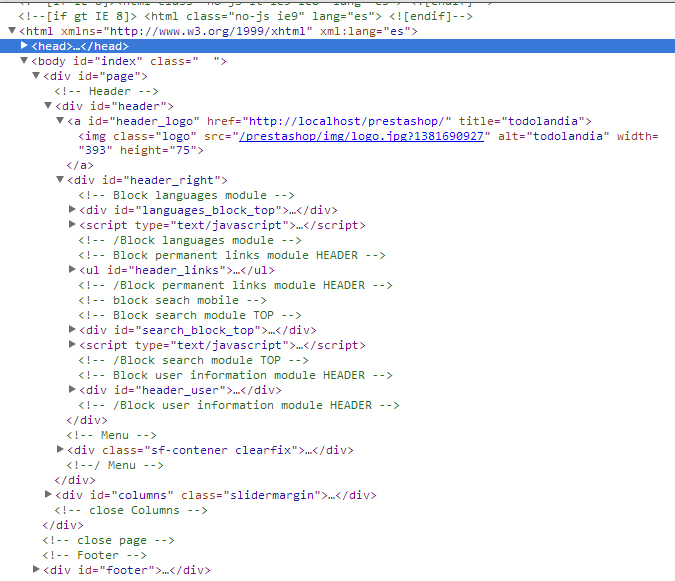This screenshot has height=581, width=675.
Task: Click the alt="todolandia" attribute
Action: [x=554, y=136]
